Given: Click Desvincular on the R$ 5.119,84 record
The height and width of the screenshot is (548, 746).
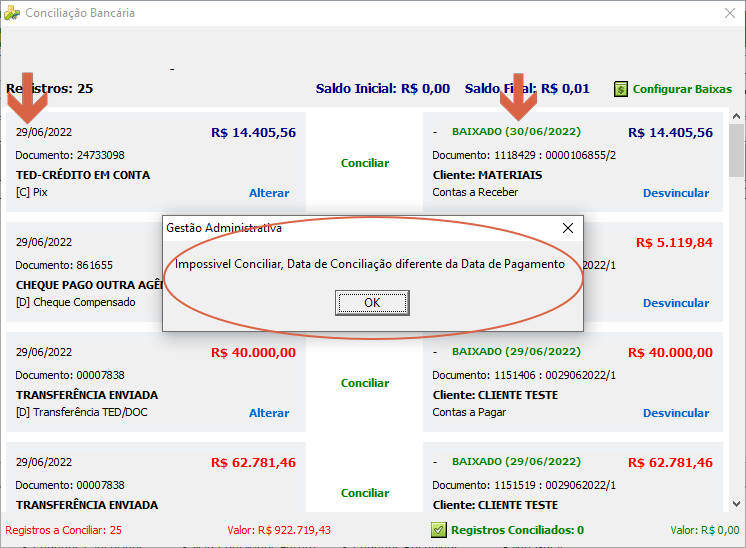Looking at the screenshot, I should [676, 303].
